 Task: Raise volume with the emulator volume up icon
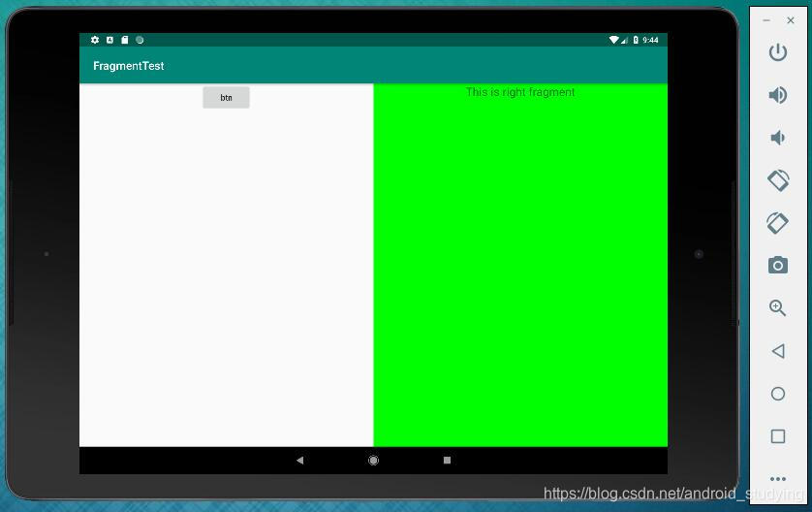pyautogui.click(x=778, y=95)
